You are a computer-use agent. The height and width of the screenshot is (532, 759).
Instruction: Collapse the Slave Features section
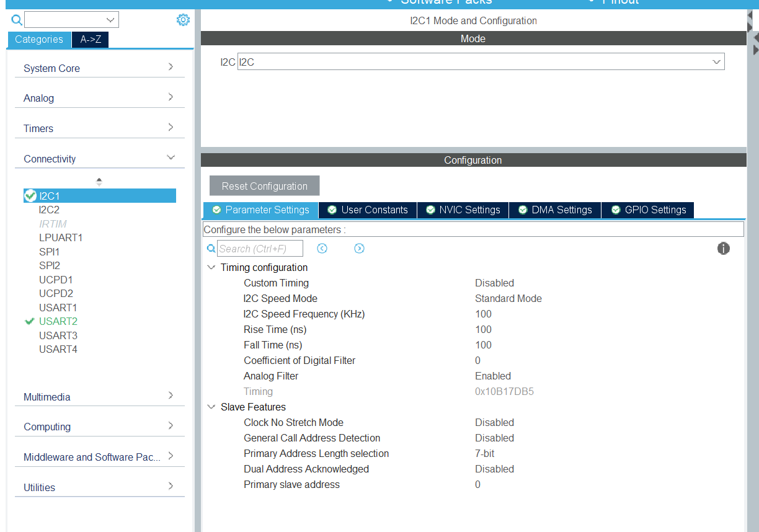pyautogui.click(x=211, y=407)
